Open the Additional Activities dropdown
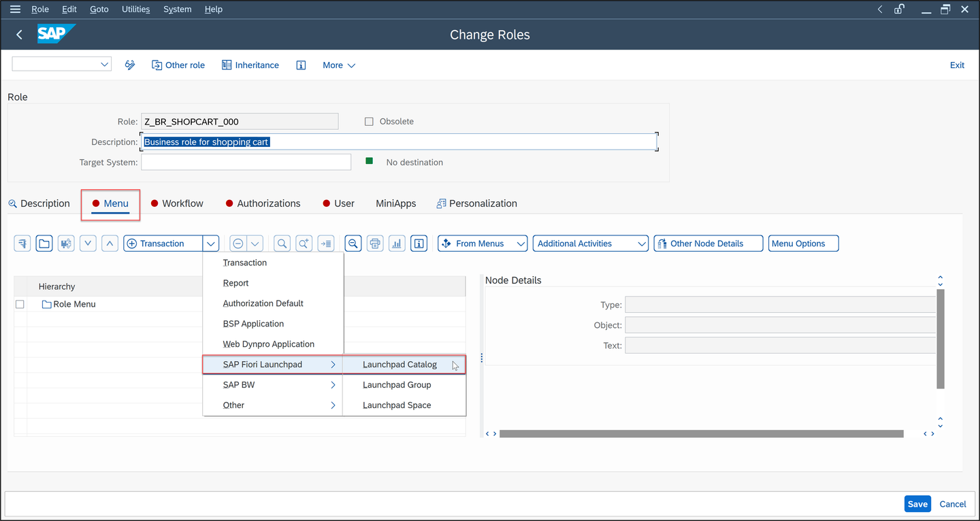Viewport: 980px width, 521px height. click(591, 243)
